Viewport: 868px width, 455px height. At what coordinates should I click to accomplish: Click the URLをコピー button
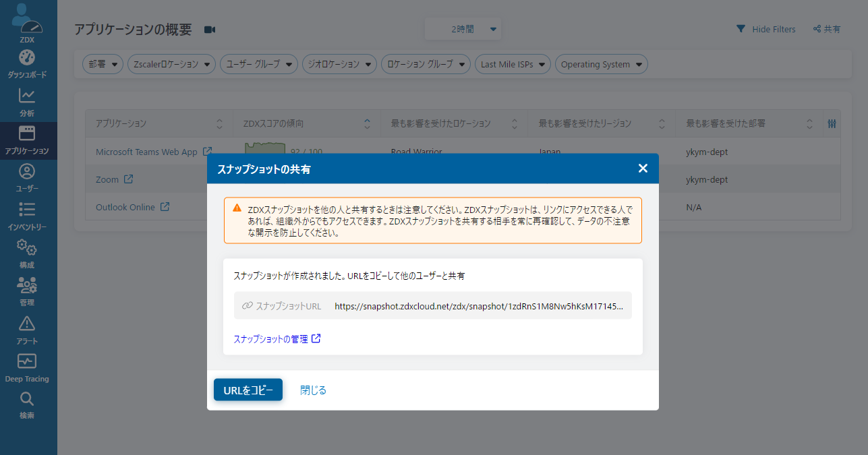tap(248, 390)
